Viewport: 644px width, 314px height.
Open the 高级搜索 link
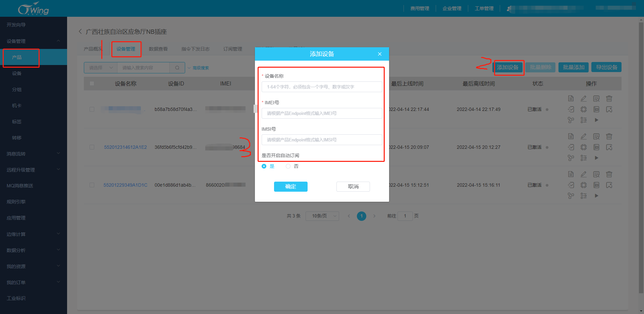tap(201, 68)
